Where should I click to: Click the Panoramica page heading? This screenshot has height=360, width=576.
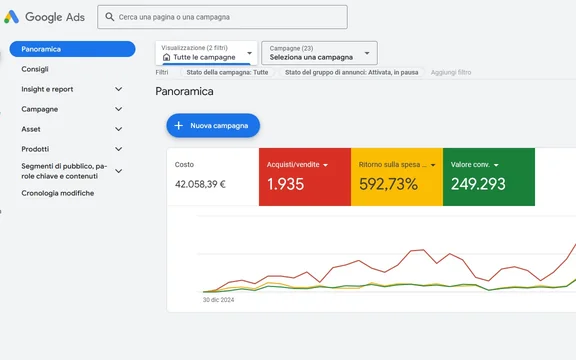pyautogui.click(x=184, y=91)
